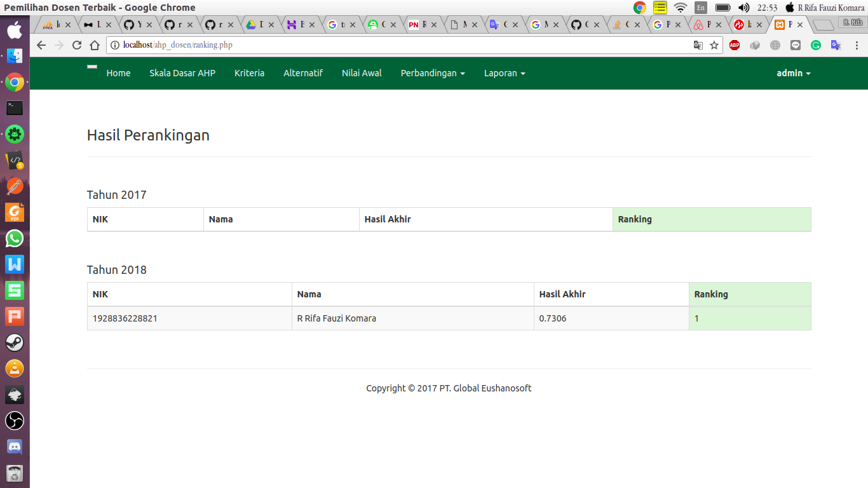
Task: Open the PN favicon browser tab
Action: pyautogui.click(x=423, y=25)
